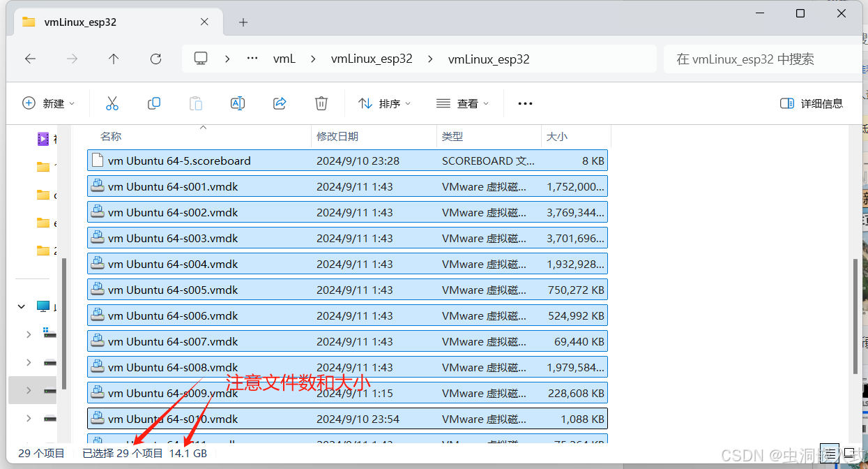Click the Copy icon in toolbar
Screen dimensions: 868x469
pyautogui.click(x=154, y=103)
